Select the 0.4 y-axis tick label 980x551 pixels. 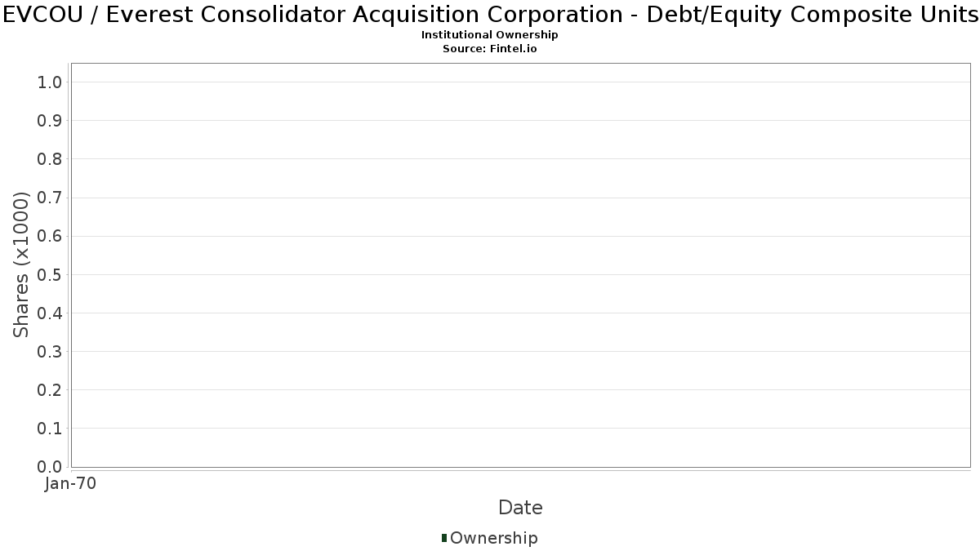tap(51, 313)
